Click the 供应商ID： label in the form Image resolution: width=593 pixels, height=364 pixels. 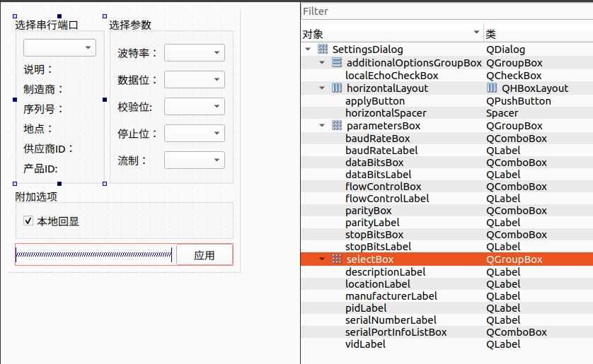click(48, 148)
